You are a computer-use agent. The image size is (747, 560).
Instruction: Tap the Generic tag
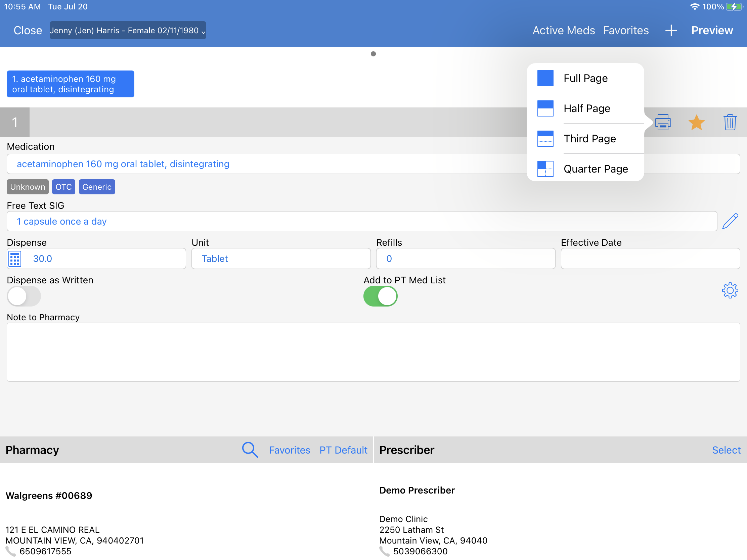tap(97, 187)
